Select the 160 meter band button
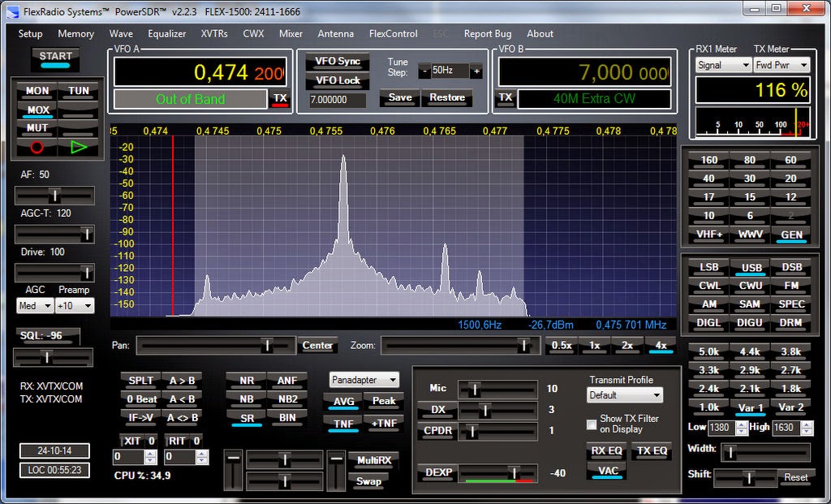Image resolution: width=831 pixels, height=504 pixels. [708, 160]
